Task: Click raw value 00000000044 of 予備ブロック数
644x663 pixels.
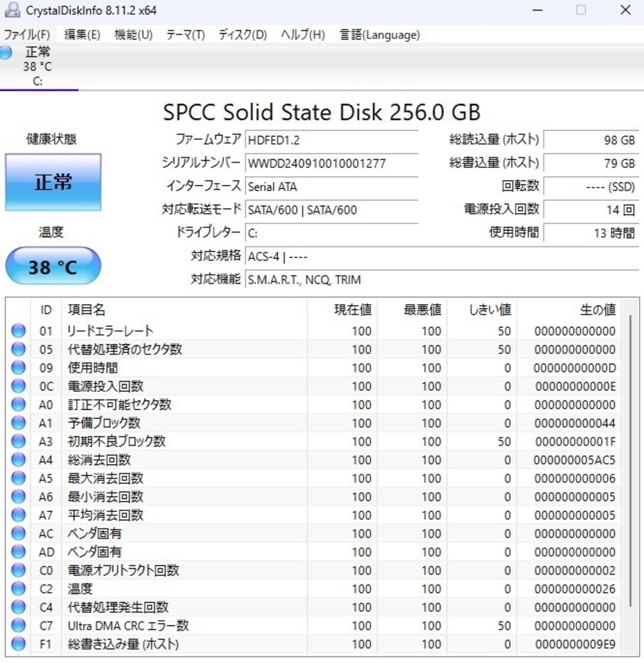Action: pyautogui.click(x=575, y=423)
